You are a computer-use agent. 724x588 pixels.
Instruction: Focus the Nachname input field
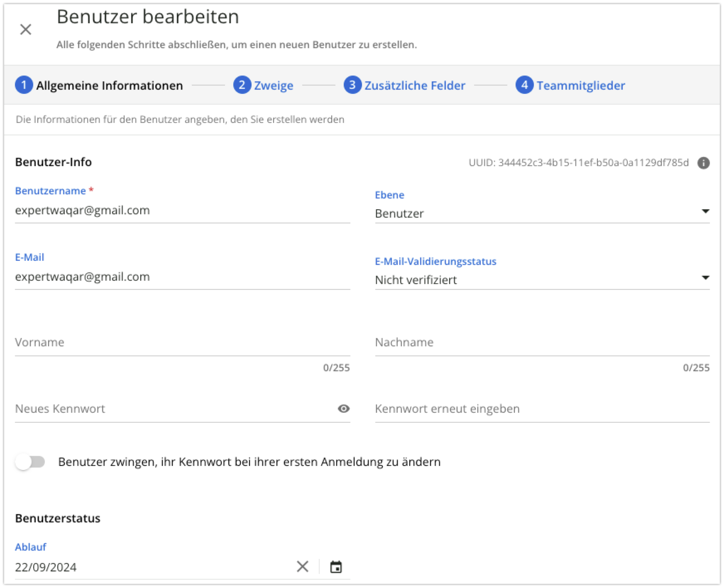[x=542, y=343]
